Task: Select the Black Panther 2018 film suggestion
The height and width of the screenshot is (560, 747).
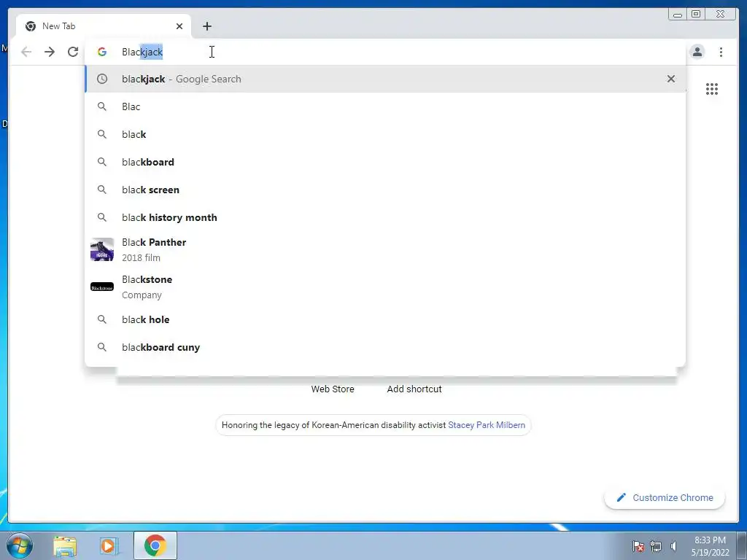Action: point(385,249)
